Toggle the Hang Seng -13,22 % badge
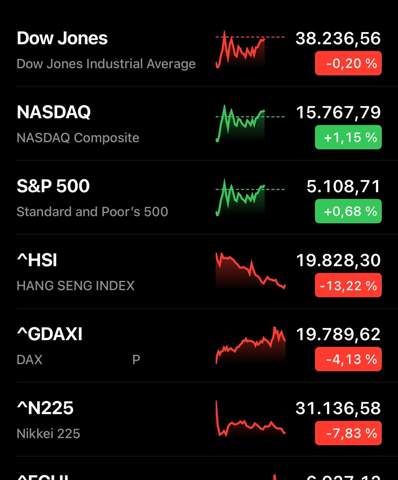The height and width of the screenshot is (480, 398). pyautogui.click(x=348, y=285)
